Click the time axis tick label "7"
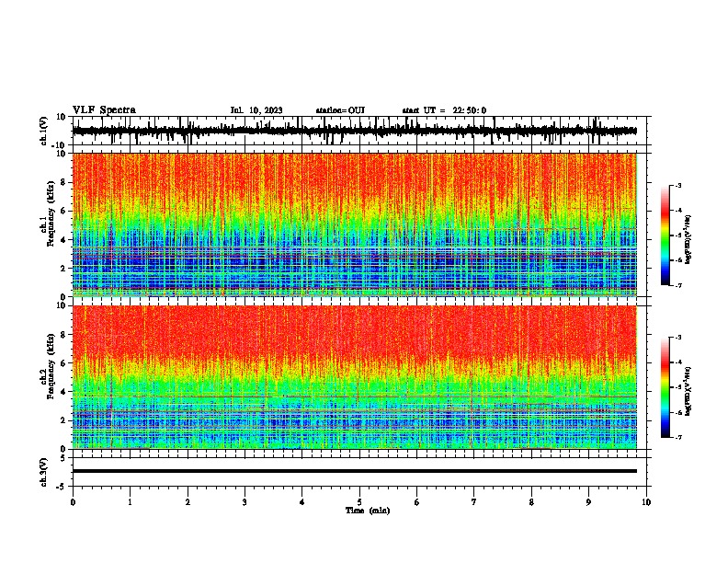This screenshot has width=728, height=563. pos(474,502)
